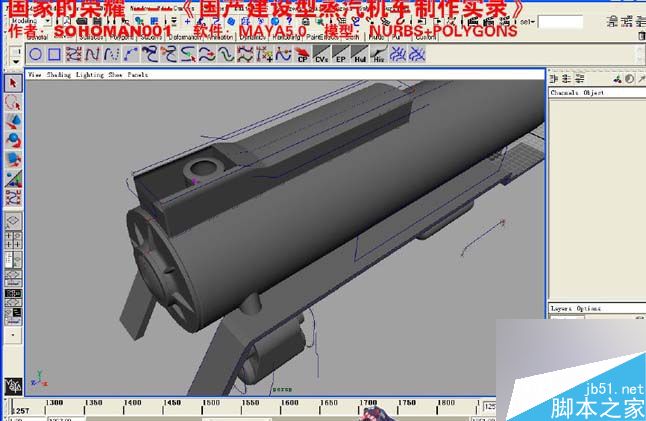
Task: Switch to the Deformation shelf tab
Action: 184,37
